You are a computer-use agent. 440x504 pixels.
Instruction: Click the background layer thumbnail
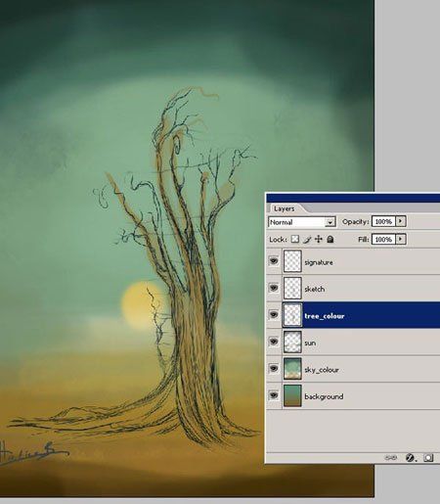point(292,395)
